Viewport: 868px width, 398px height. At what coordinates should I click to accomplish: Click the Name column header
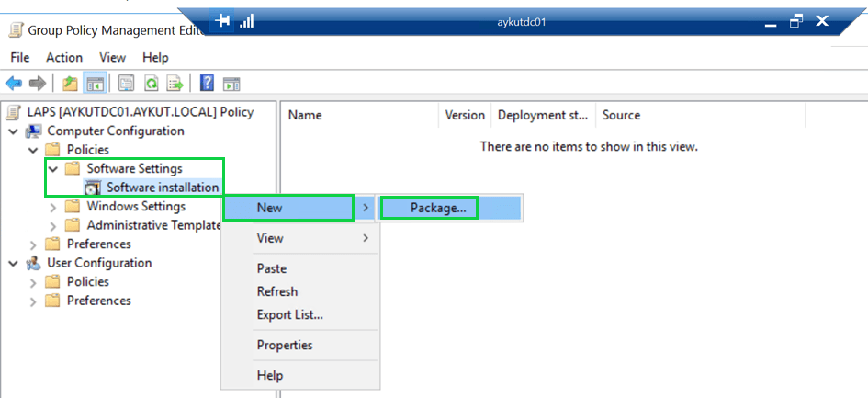[306, 115]
